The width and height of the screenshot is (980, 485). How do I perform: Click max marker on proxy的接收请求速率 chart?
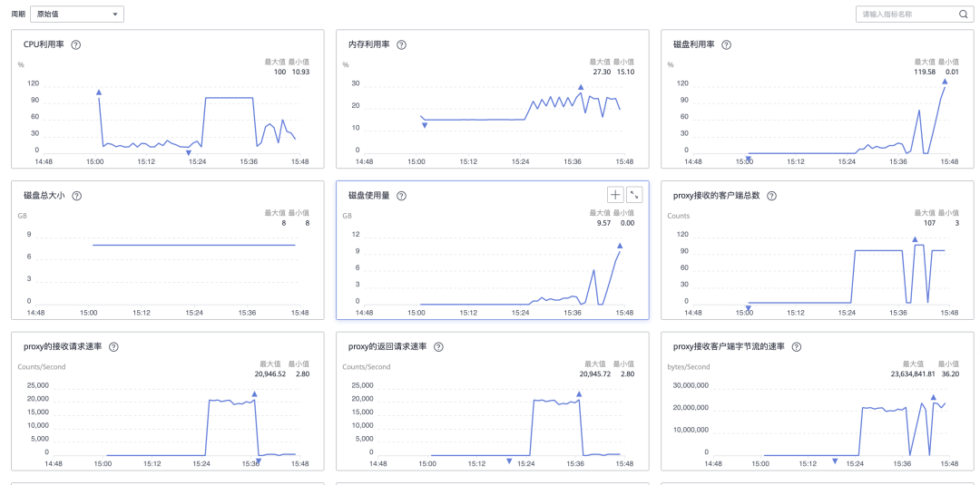click(x=254, y=393)
